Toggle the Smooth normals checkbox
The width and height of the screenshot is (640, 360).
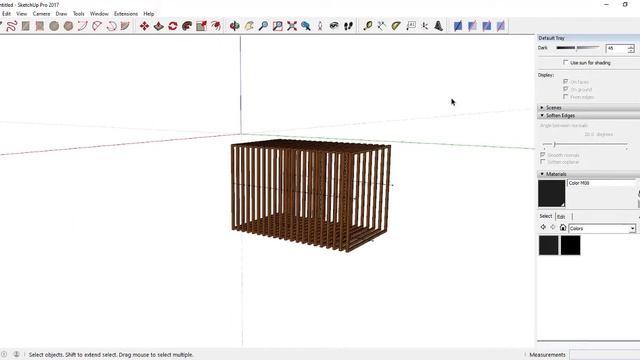pos(543,155)
